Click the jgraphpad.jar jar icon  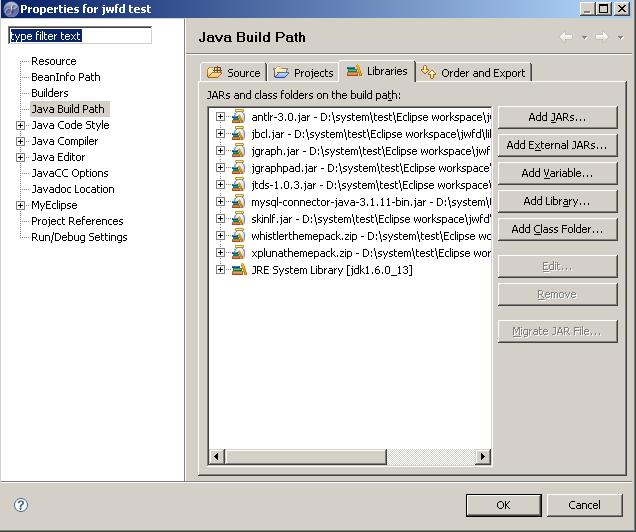[238, 168]
